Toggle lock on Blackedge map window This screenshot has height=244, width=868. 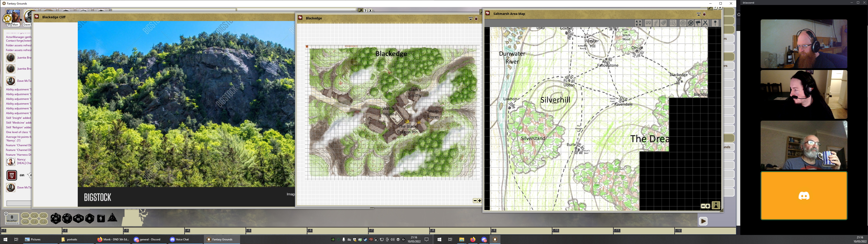(x=476, y=18)
